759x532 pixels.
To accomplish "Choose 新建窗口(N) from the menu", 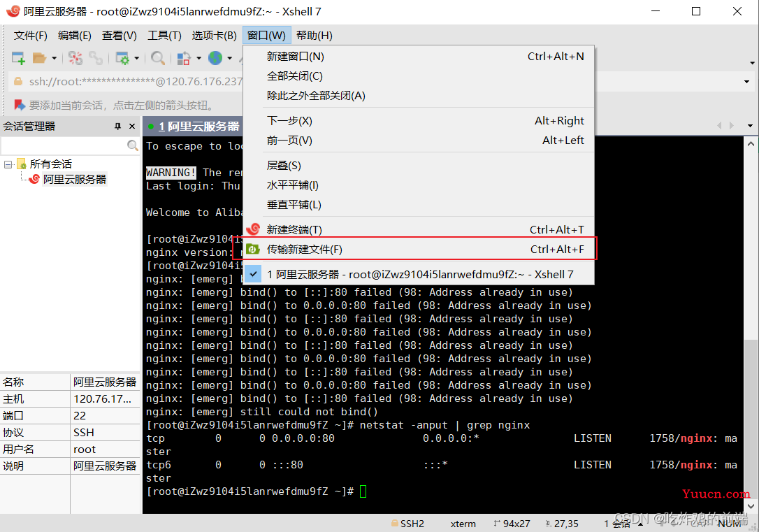I will tap(419, 56).
